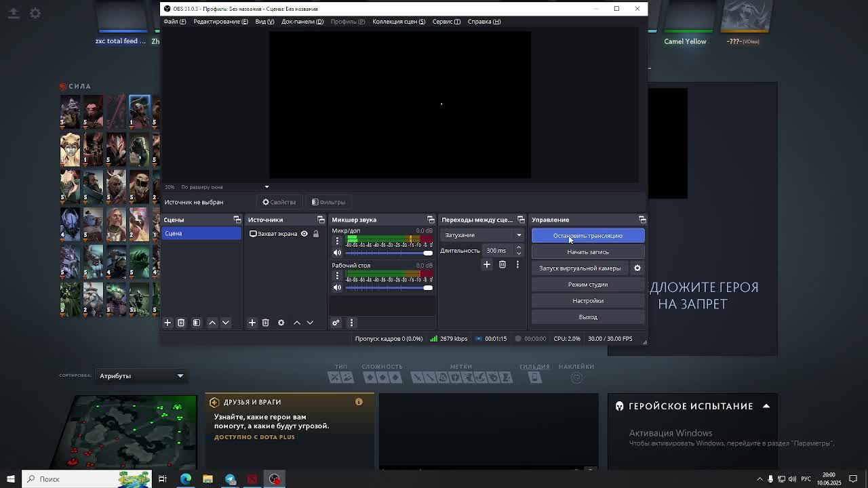Image resolution: width=868 pixels, height=488 pixels.
Task: Move scene up arrow in Scenes panel
Action: coord(212,323)
